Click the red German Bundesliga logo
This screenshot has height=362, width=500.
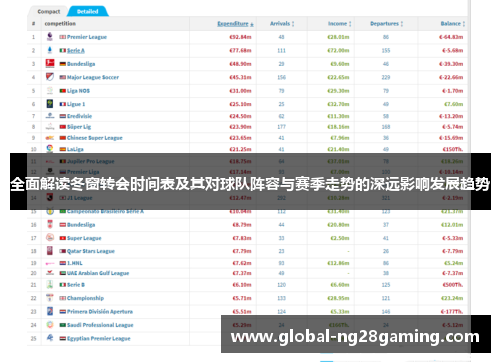click(x=50, y=63)
